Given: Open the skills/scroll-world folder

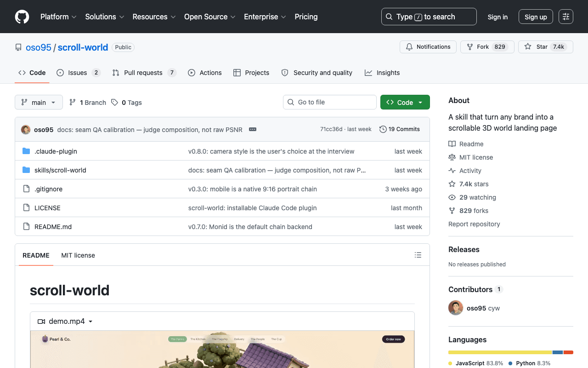Looking at the screenshot, I should tap(60, 170).
